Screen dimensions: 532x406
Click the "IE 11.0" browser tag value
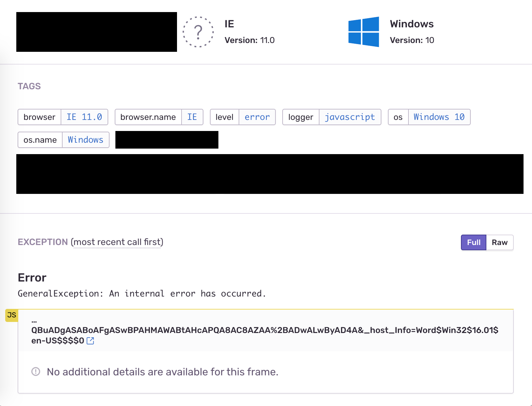pos(84,117)
